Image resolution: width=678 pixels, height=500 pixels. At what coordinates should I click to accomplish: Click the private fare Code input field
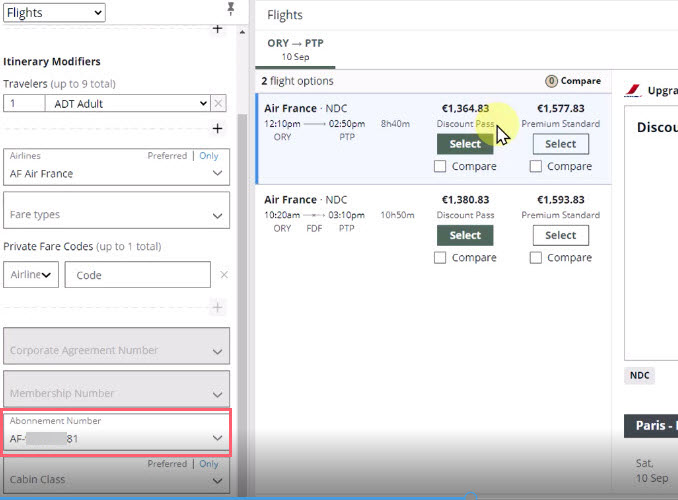click(137, 275)
